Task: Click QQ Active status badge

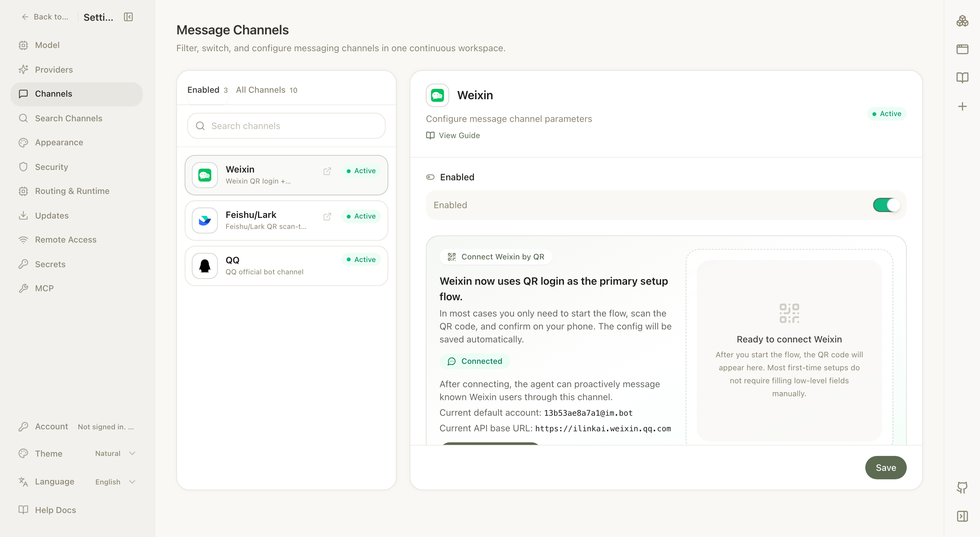Action: point(361,259)
